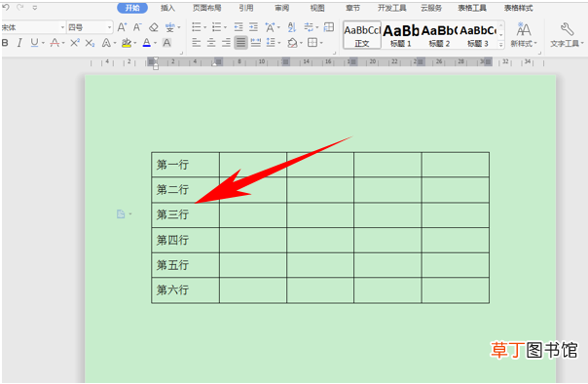Click the text effects outlined A icon
The image size is (588, 384).
click(x=106, y=43)
